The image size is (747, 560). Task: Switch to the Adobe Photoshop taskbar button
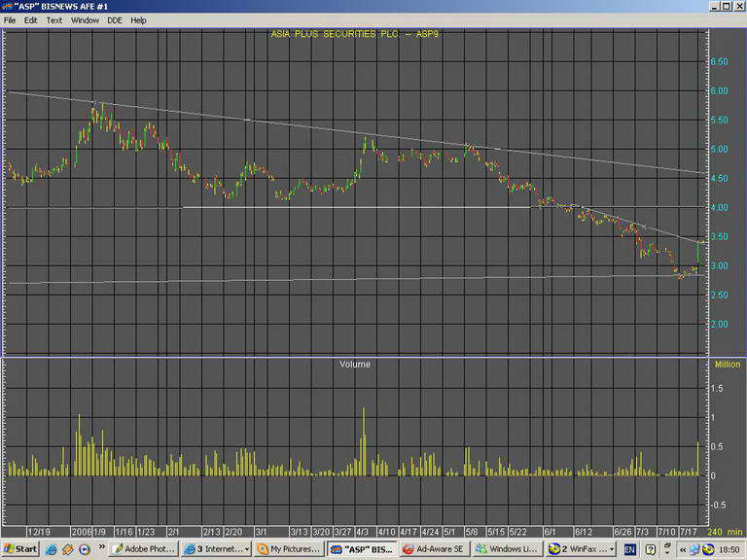[143, 549]
